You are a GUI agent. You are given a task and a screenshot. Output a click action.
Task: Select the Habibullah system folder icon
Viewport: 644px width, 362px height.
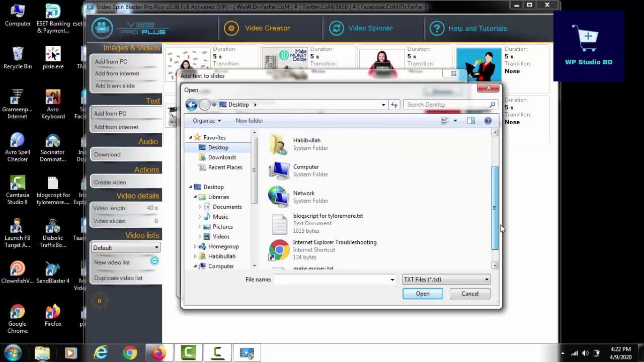279,144
